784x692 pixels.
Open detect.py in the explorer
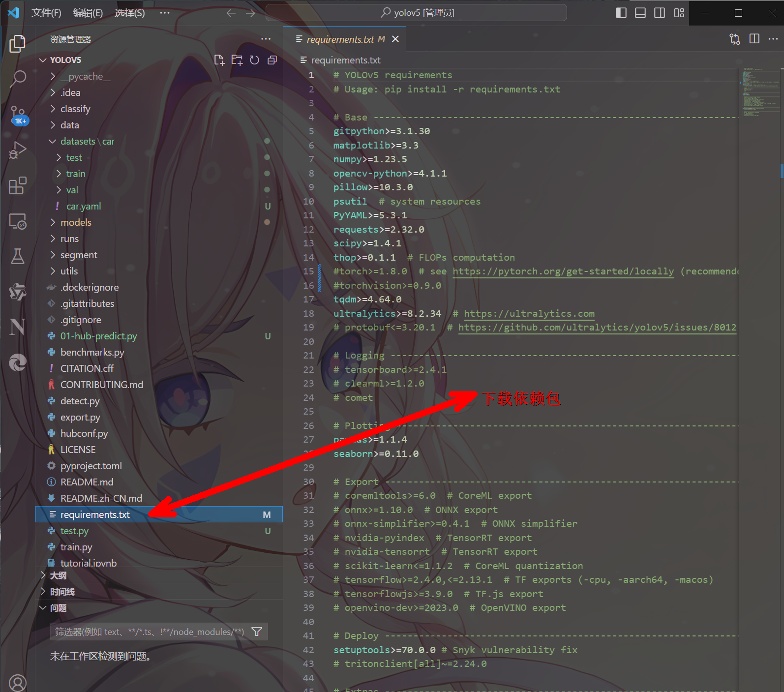(80, 401)
